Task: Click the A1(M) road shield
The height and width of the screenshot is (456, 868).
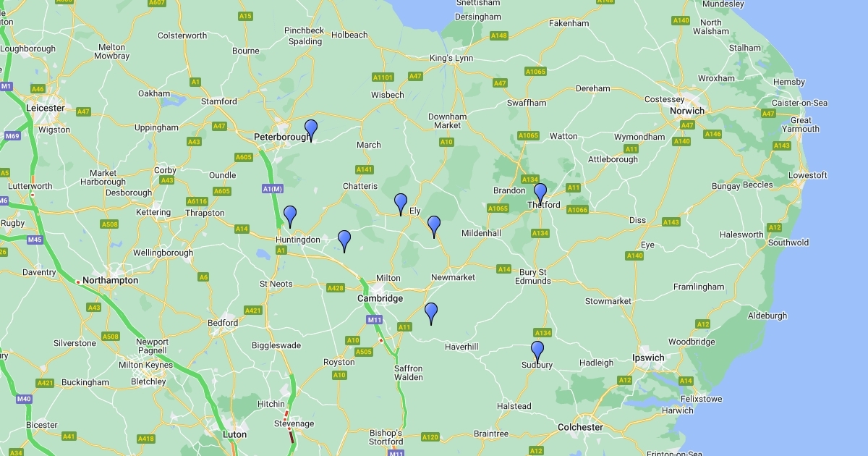Action: 272,189
